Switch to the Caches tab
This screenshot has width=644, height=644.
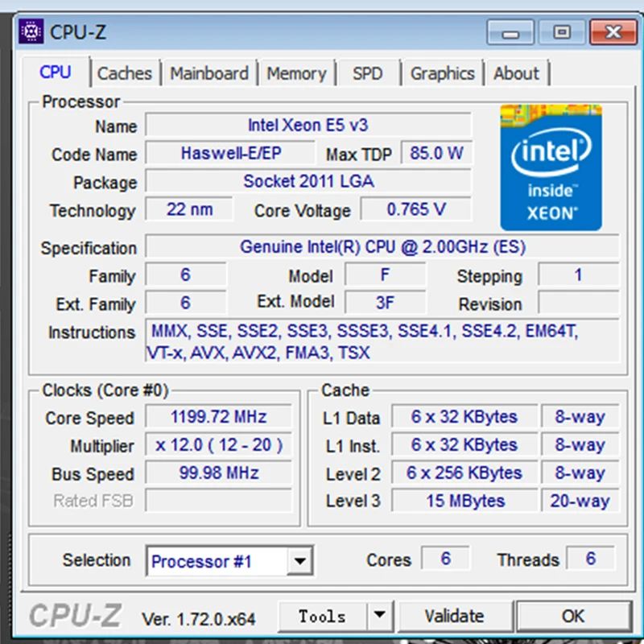tap(125, 74)
